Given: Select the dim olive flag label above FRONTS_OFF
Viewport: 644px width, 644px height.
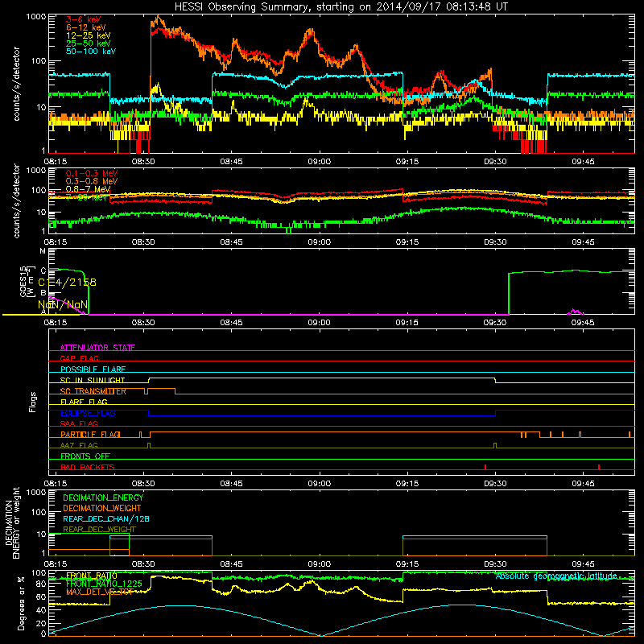Looking at the screenshot, I should (x=79, y=445).
